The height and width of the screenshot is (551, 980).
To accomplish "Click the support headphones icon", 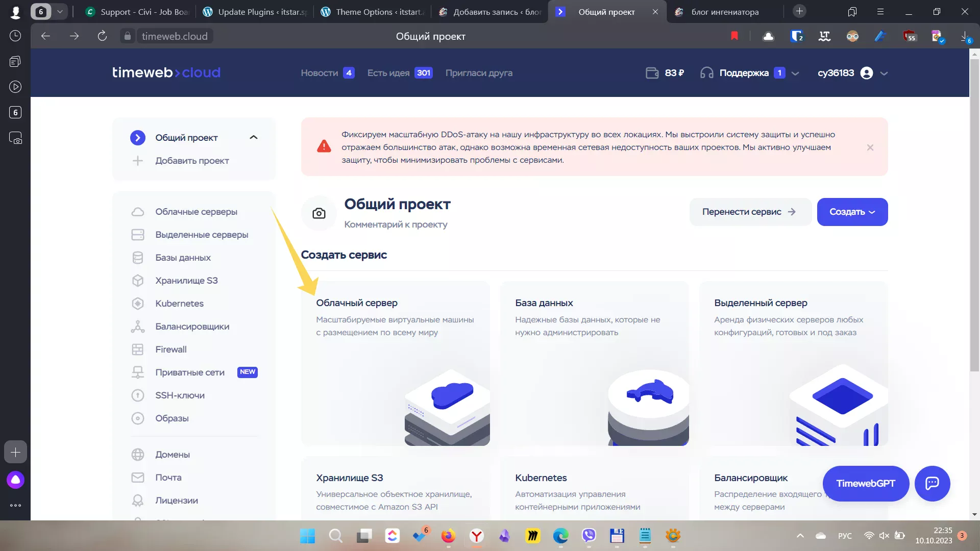I will coord(707,73).
